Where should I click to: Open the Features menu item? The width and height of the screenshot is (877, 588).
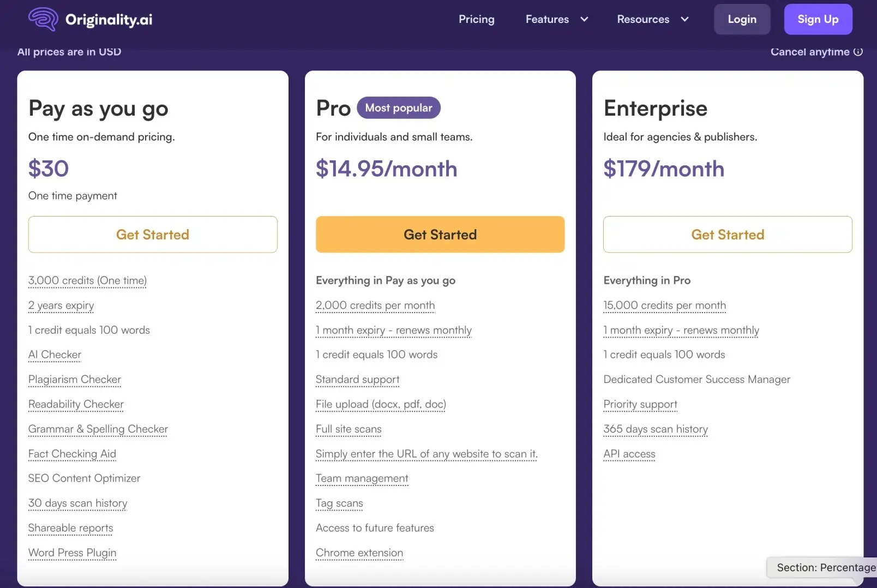[x=547, y=19]
